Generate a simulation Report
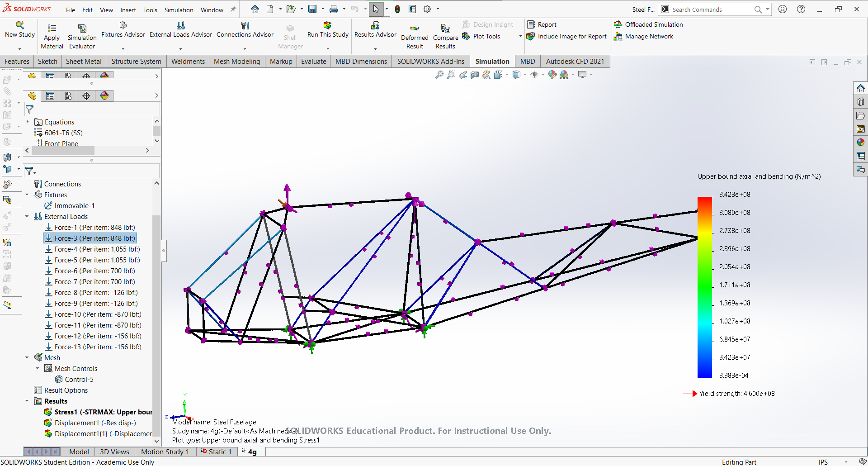The width and height of the screenshot is (868, 466). click(x=541, y=24)
